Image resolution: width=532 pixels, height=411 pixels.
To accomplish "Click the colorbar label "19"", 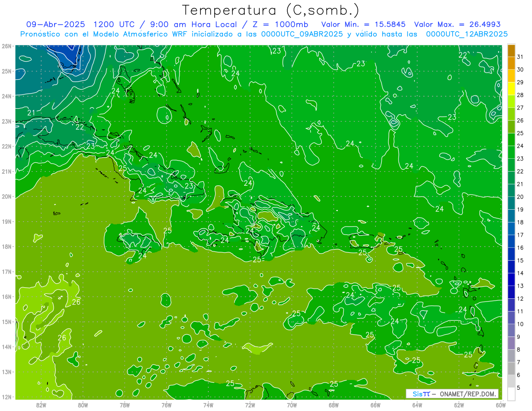I will [x=520, y=209].
